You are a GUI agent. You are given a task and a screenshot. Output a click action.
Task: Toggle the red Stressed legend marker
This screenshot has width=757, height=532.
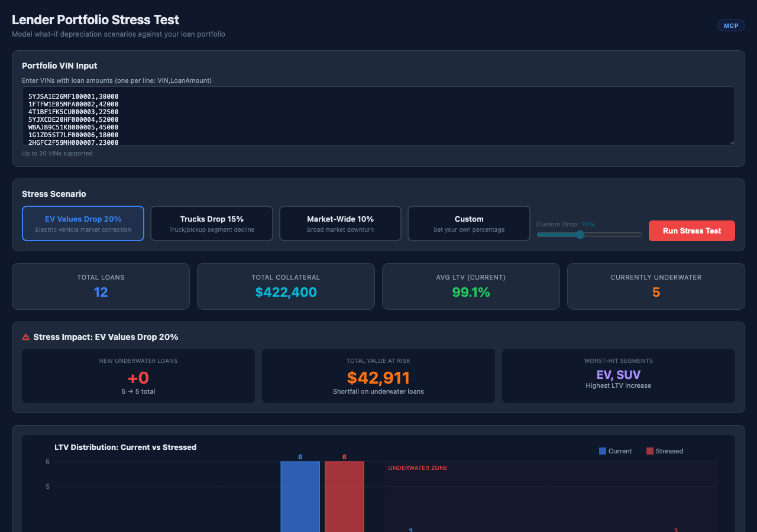[651, 451]
